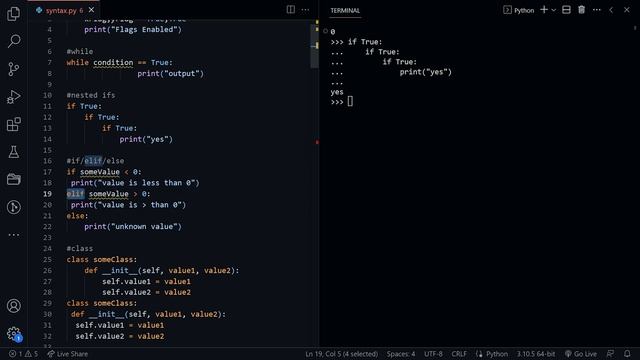Open the Accounts menu
The width and height of the screenshot is (640, 360).
13,306
